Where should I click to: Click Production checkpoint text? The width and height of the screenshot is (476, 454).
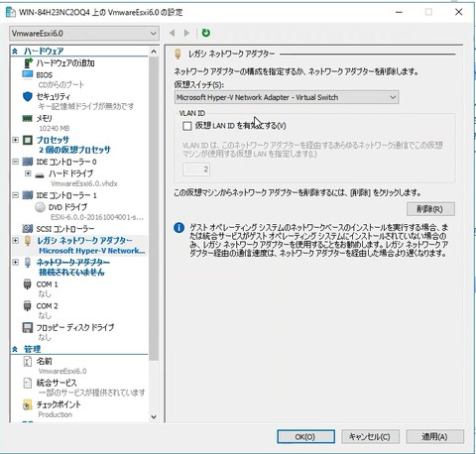pos(55,414)
